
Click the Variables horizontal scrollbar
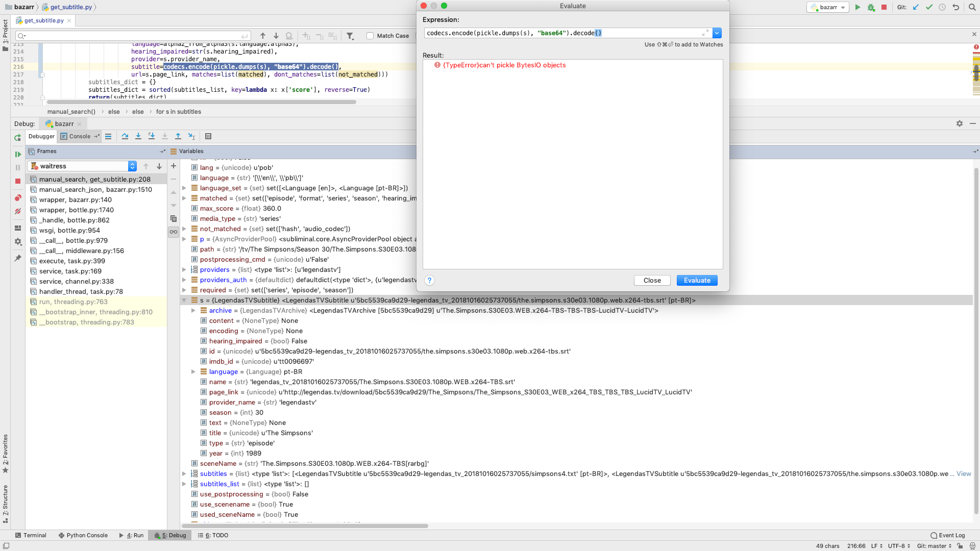coord(305,526)
